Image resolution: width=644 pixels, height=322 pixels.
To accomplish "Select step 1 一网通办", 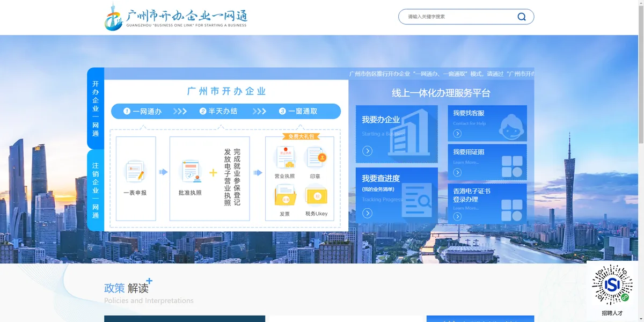I will [x=142, y=112].
